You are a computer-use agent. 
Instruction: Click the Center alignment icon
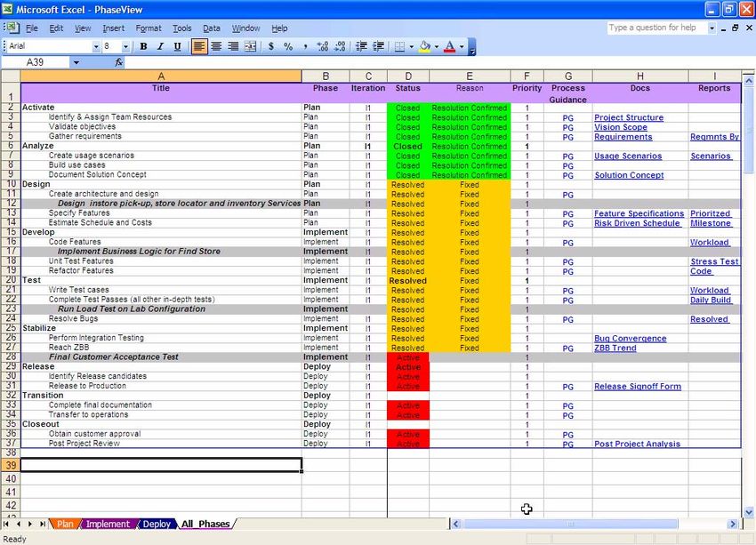click(216, 46)
